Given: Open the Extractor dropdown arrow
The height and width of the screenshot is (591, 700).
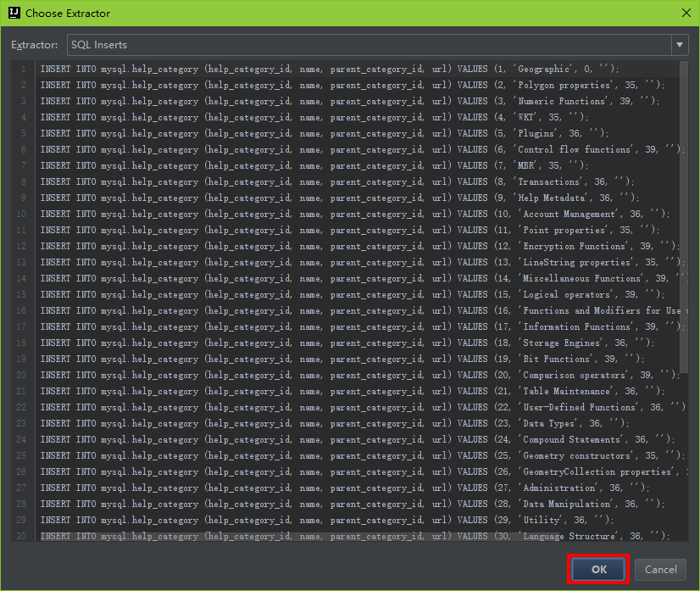Looking at the screenshot, I should click(x=680, y=44).
